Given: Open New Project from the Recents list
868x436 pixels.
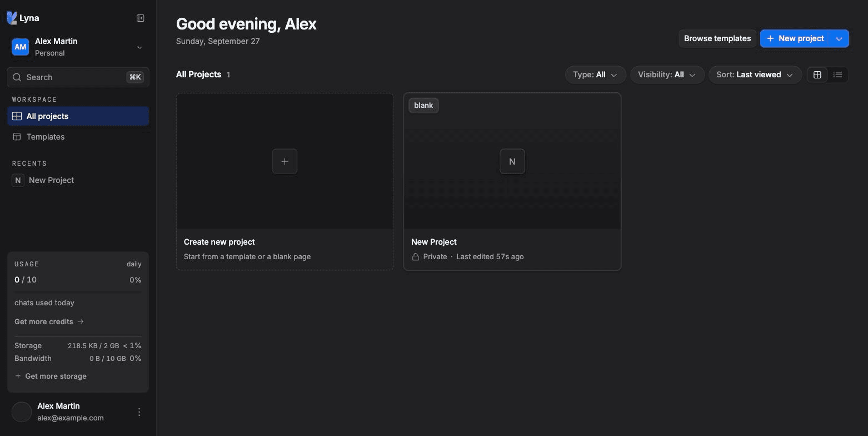Looking at the screenshot, I should click(78, 180).
